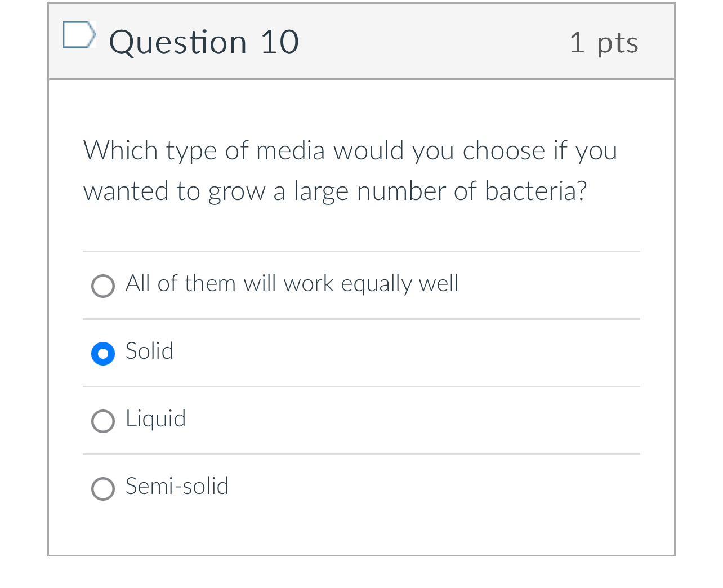Click the "All of them will work equally well" answer text
723x588 pixels.
292,283
